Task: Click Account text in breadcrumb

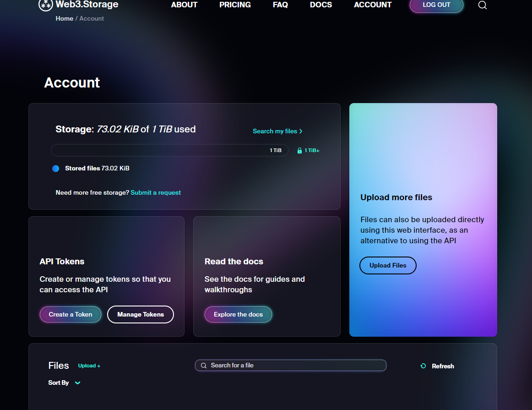Action: coord(92,18)
